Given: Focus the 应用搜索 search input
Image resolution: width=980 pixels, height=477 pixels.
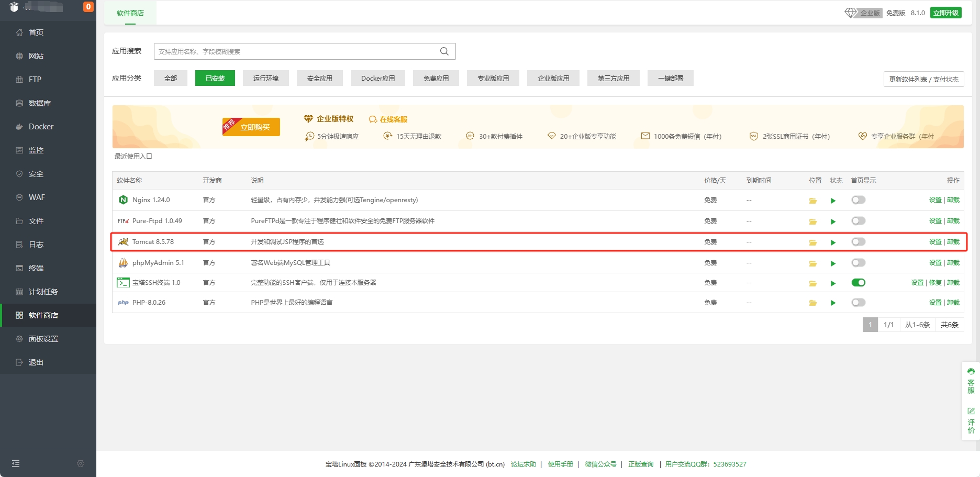Looking at the screenshot, I should point(305,51).
